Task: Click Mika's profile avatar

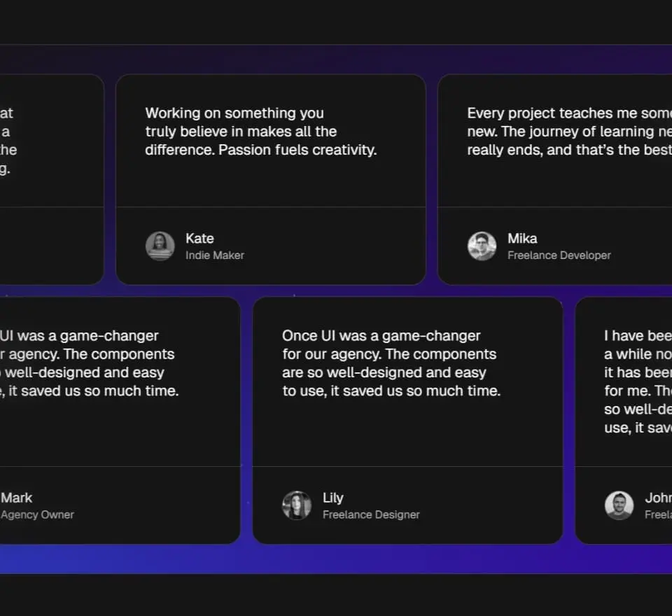Action: [482, 246]
